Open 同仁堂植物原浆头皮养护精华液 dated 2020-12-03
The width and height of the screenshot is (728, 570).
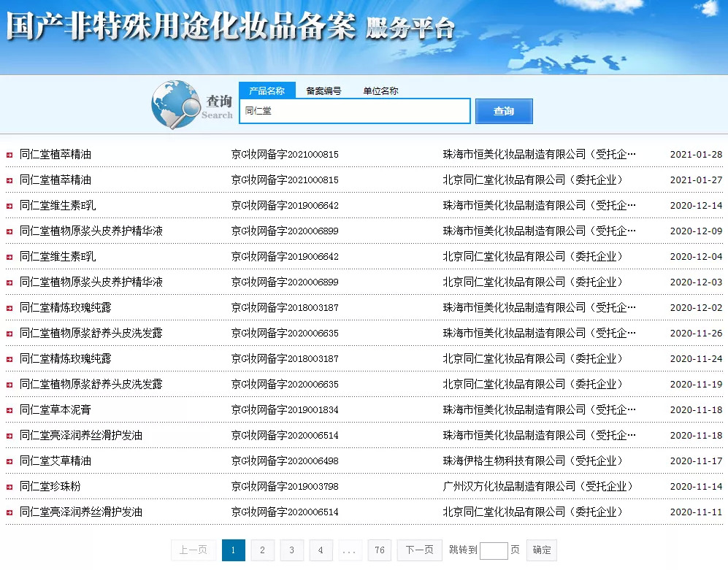pos(91,282)
